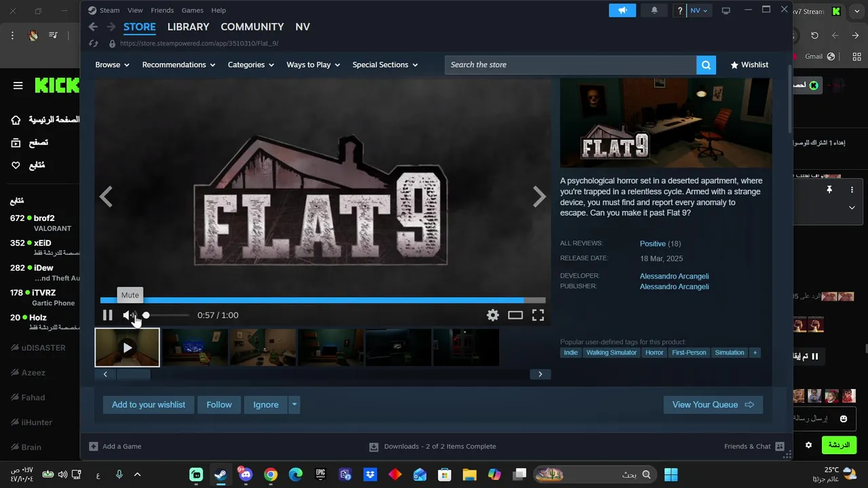
Task: Open the Kick hamburger menu
Action: click(x=18, y=85)
